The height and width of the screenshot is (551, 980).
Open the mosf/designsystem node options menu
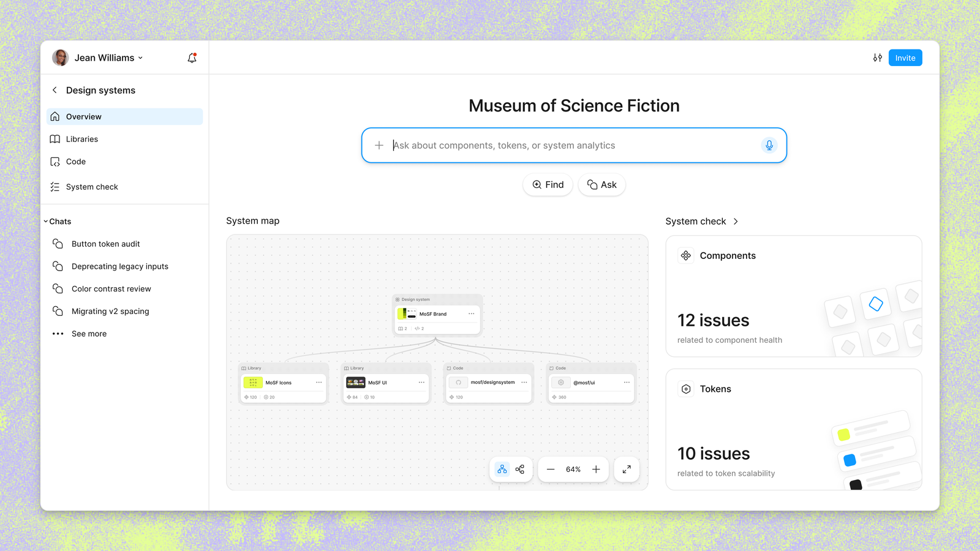pos(524,383)
